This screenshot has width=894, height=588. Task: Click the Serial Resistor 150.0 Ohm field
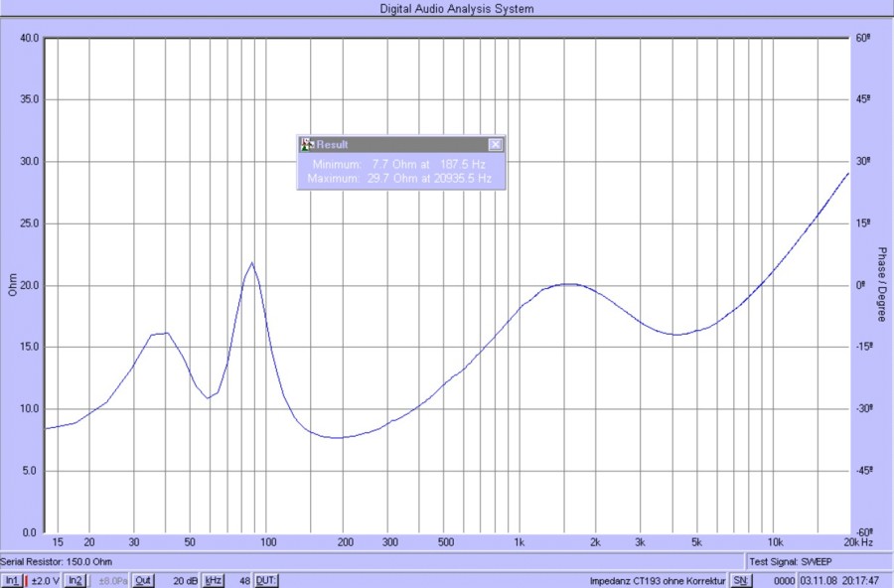click(50, 562)
